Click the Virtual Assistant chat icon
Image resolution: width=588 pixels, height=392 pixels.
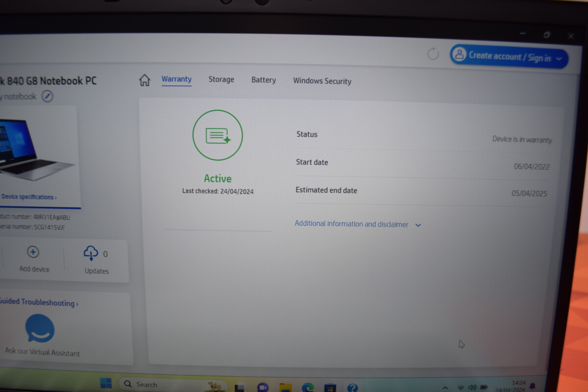40,328
